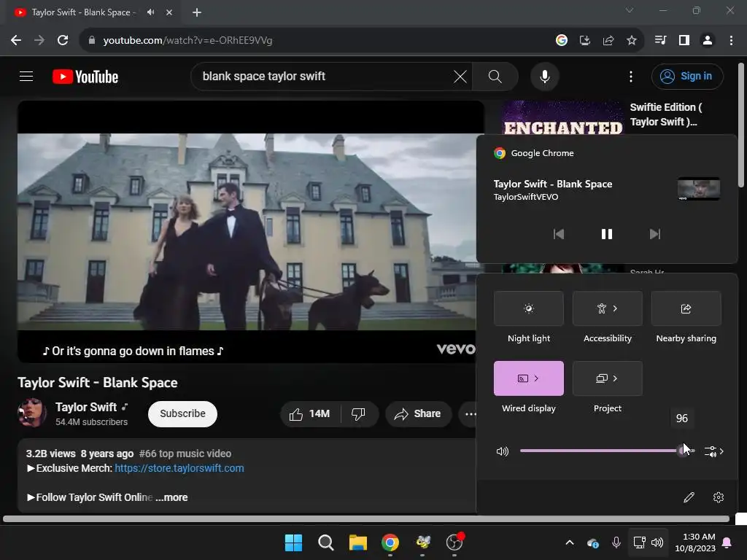Viewport: 747px width, 560px height.
Task: Skip to next track in media flyout
Action: [x=655, y=234]
